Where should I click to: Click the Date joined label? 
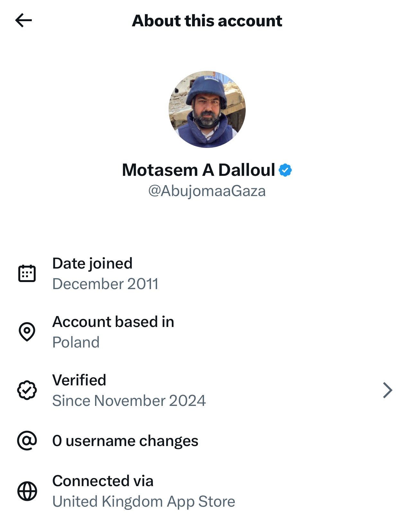point(92,263)
